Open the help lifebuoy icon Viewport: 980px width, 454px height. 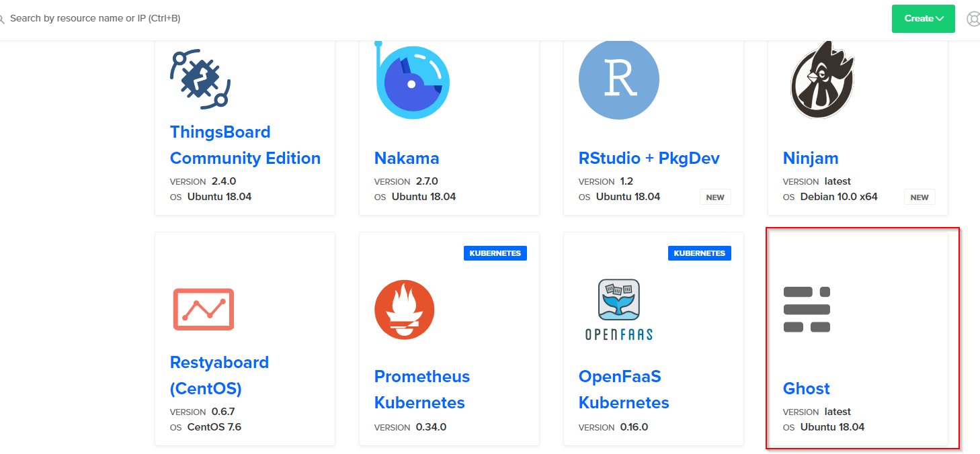pos(973,19)
